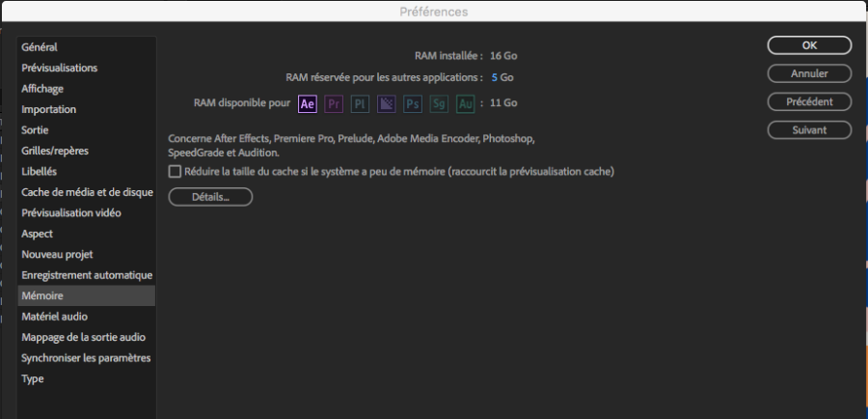Click the Prelude (Pl) icon
The height and width of the screenshot is (419, 868).
click(x=361, y=103)
